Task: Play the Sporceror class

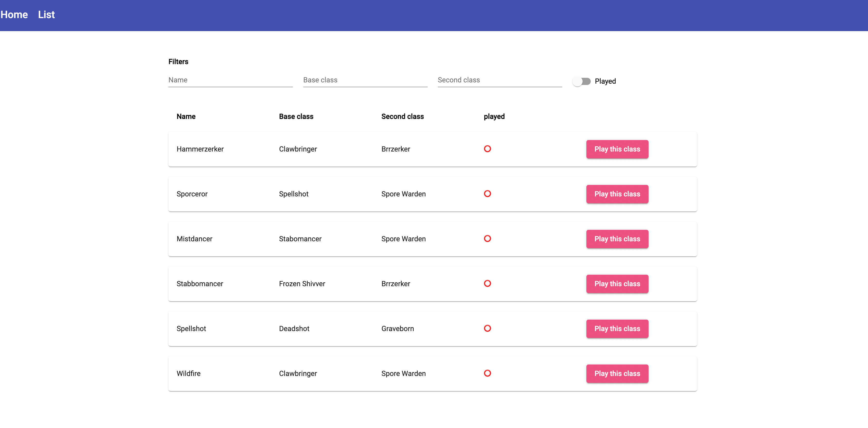Action: [617, 194]
